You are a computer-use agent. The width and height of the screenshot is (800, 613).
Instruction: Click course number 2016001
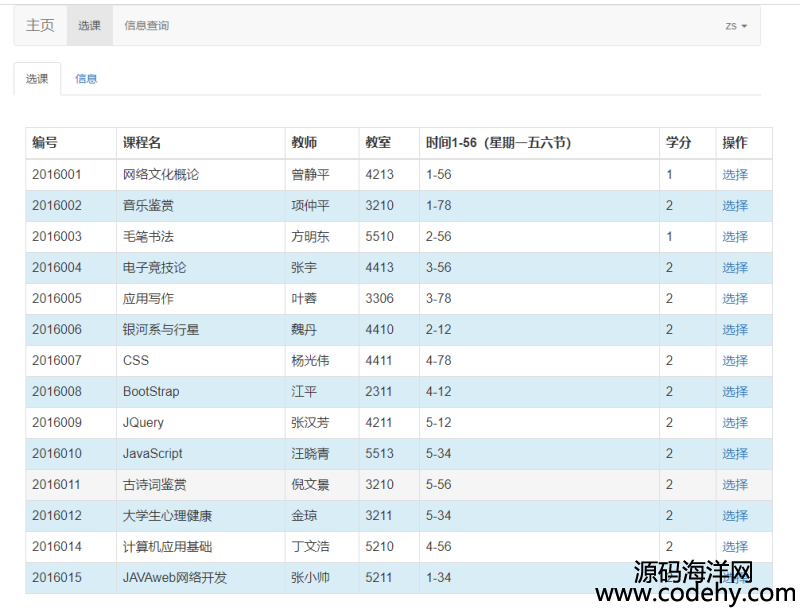[57, 175]
